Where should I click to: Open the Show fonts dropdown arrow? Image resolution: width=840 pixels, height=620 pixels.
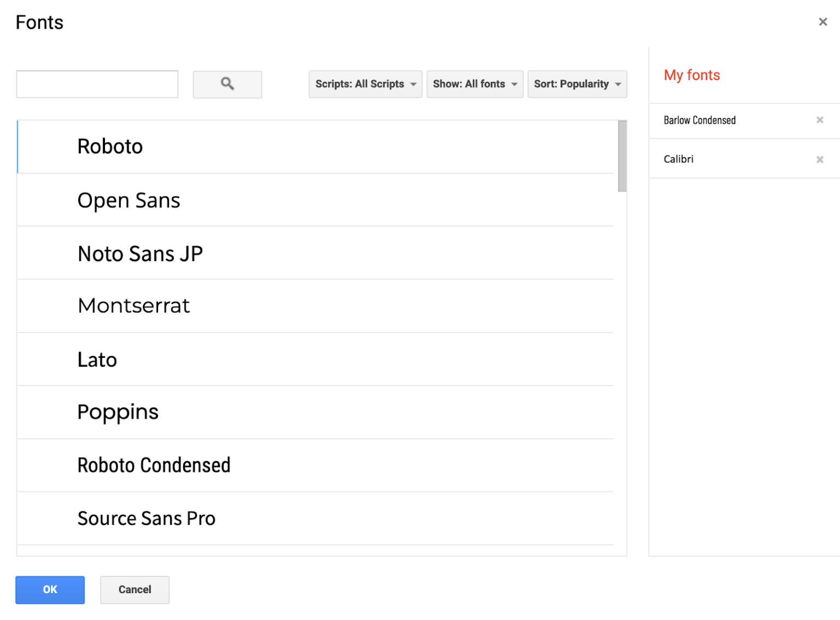[514, 84]
